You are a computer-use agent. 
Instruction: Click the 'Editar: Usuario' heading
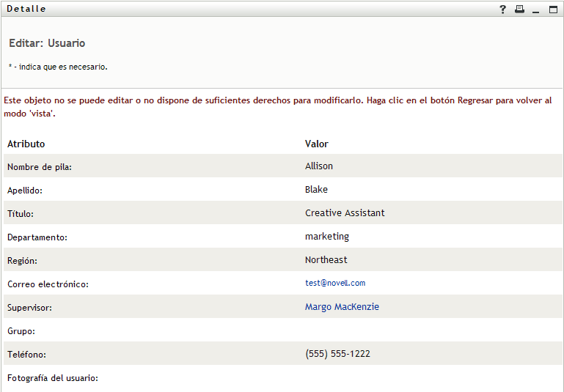48,43
